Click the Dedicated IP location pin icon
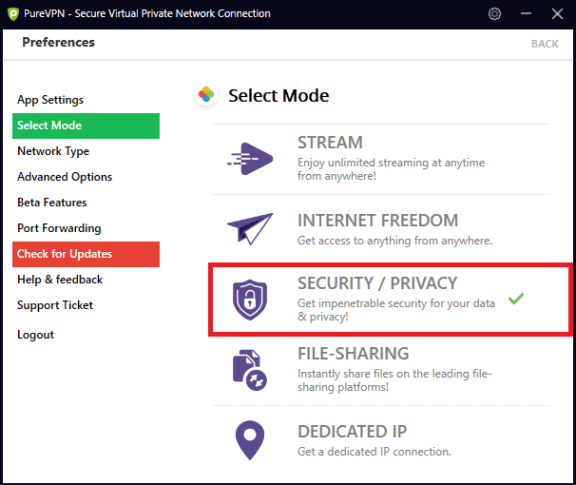This screenshot has height=485, width=576. [x=250, y=440]
